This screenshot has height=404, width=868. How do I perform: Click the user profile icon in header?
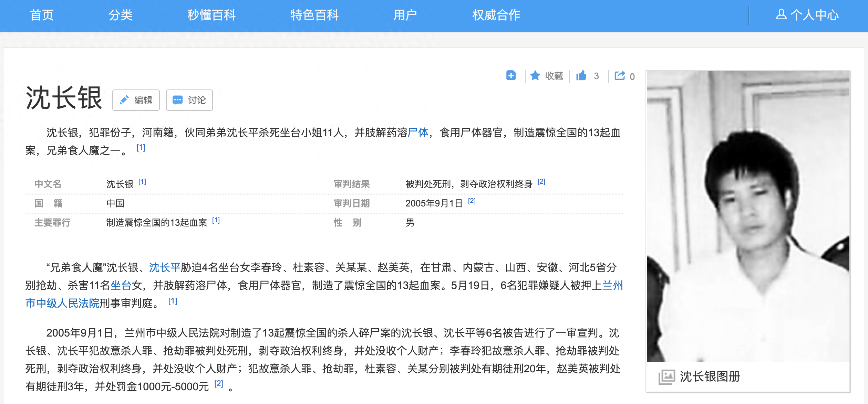(x=781, y=15)
